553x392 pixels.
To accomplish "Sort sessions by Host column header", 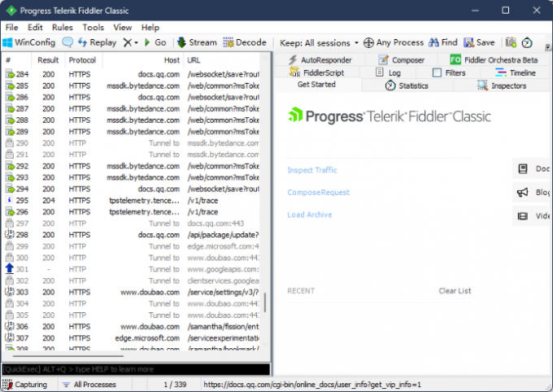I will [143, 60].
